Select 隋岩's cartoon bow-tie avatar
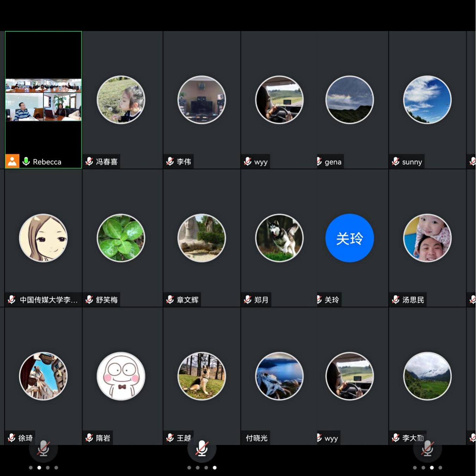476x476 pixels. [121, 376]
